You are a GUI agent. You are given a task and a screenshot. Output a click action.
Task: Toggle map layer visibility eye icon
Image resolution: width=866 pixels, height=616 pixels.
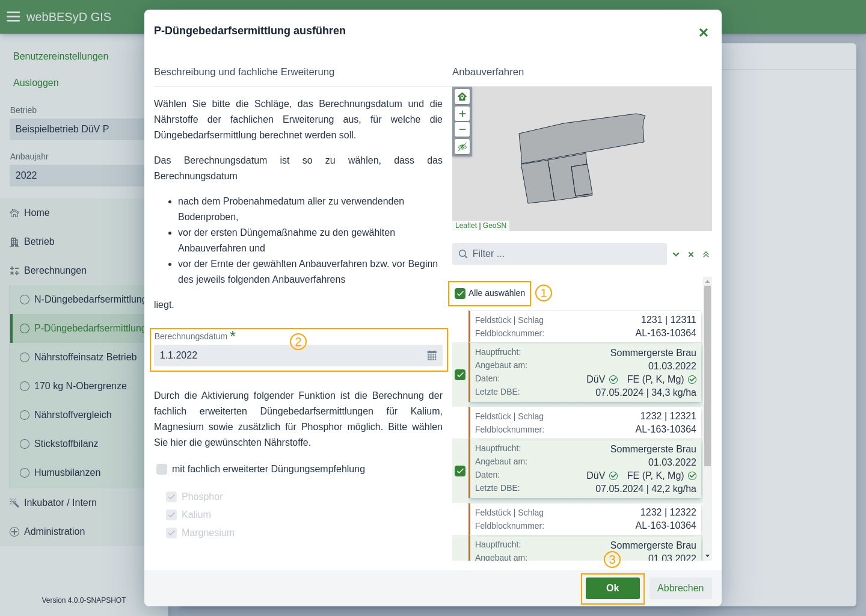462,147
